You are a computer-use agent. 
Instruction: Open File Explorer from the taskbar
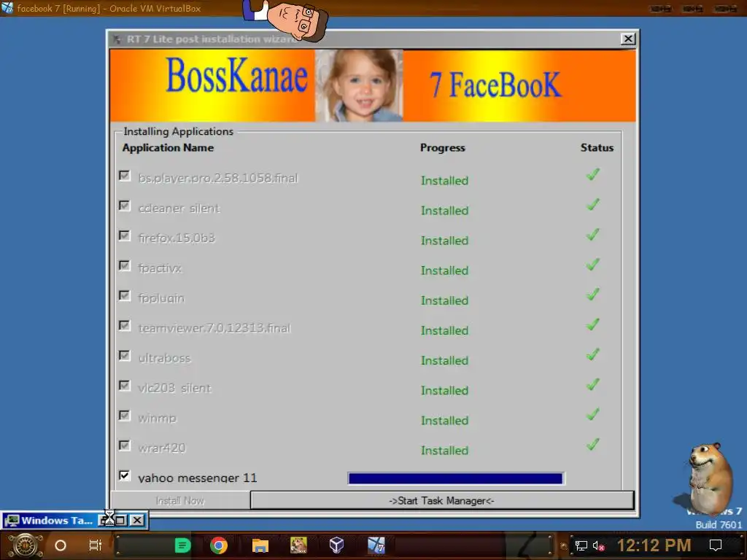pos(260,545)
